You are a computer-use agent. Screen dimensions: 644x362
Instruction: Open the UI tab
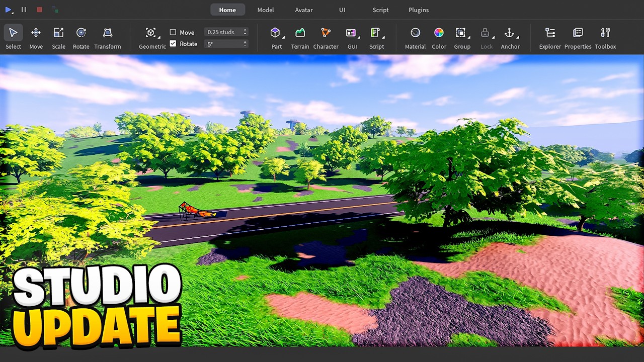342,10
